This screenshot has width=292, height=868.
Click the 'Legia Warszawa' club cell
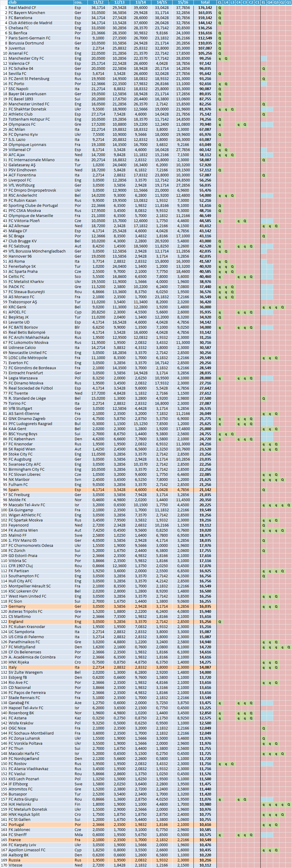tap(41, 378)
